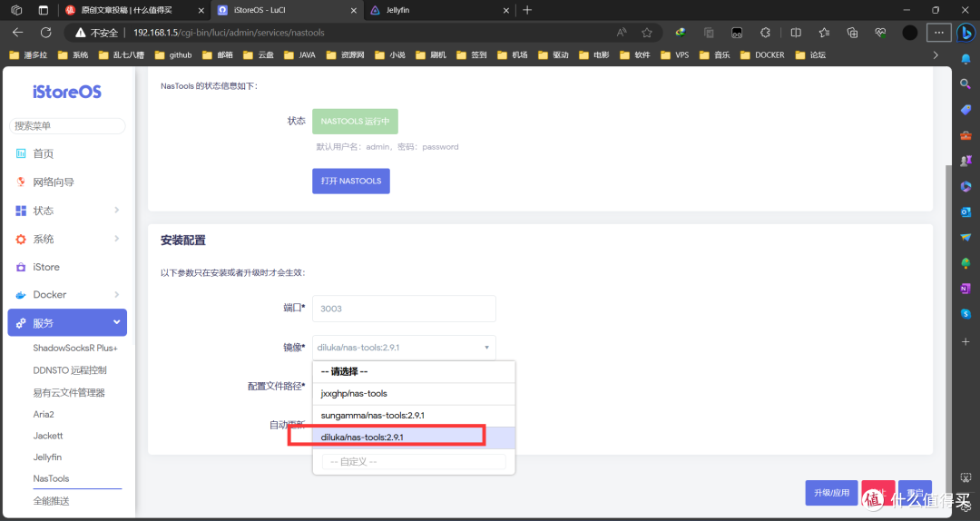This screenshot has width=980, height=521.
Task: Open the browser settings and more menu
Action: pyautogui.click(x=939, y=33)
